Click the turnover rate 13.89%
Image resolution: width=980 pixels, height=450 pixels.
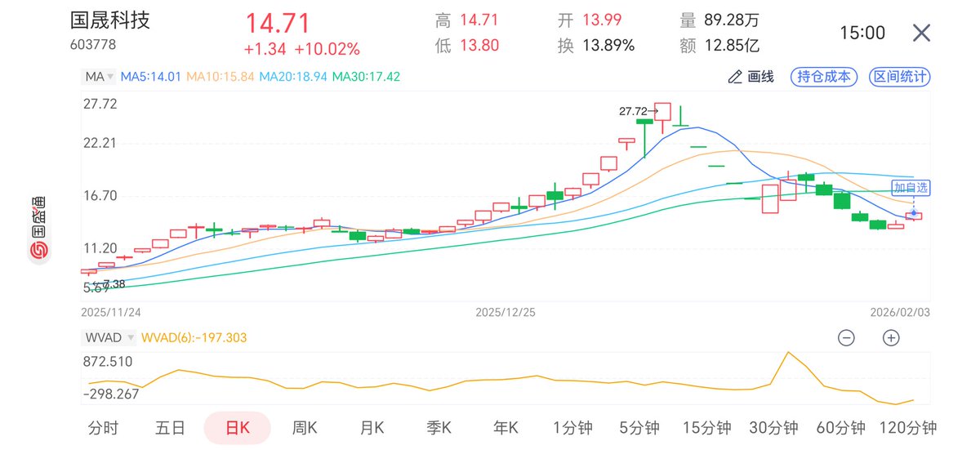(608, 46)
